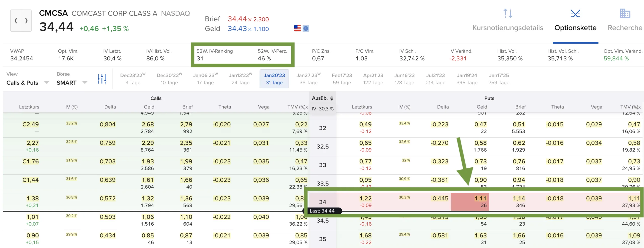The width and height of the screenshot is (644, 248).
Task: Select Jan19'24 expiration, 395 Tage
Action: coord(467,79)
